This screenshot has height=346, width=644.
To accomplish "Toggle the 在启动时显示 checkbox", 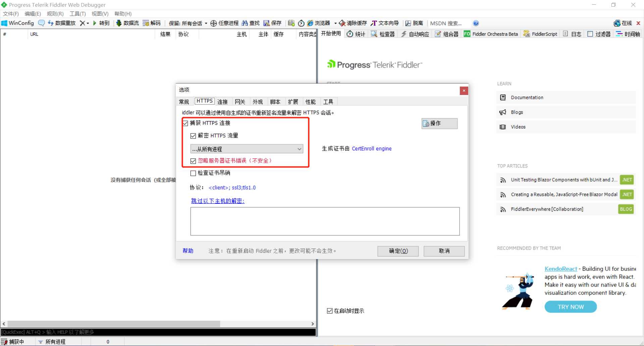I will pos(330,311).
